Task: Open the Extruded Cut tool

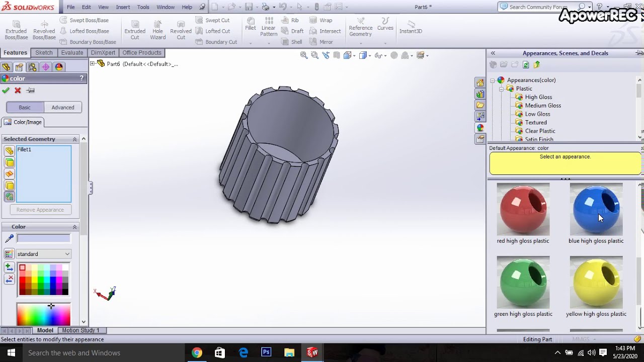Action: pos(135,30)
